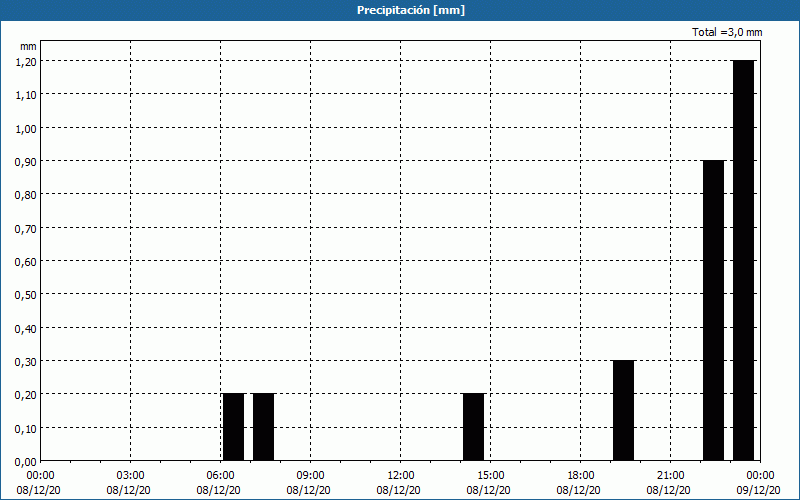Image resolution: width=800 pixels, height=500 pixels.
Task: Pick the 0,40 y-axis label
Action: pos(26,329)
